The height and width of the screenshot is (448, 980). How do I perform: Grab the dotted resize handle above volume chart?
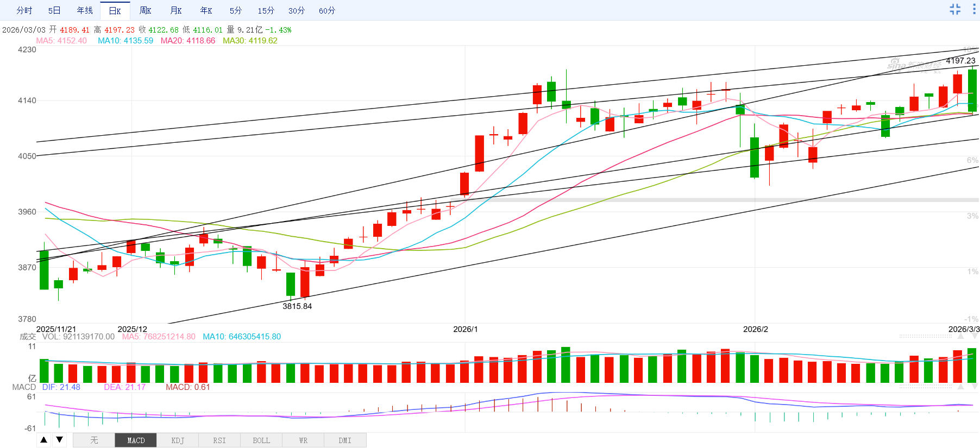pos(926,337)
